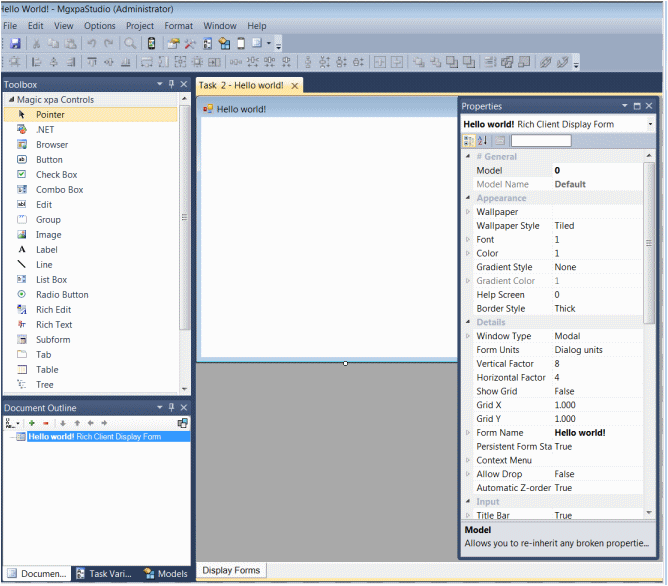
Task: Click red minus icon in Document Outline
Action: (x=45, y=423)
